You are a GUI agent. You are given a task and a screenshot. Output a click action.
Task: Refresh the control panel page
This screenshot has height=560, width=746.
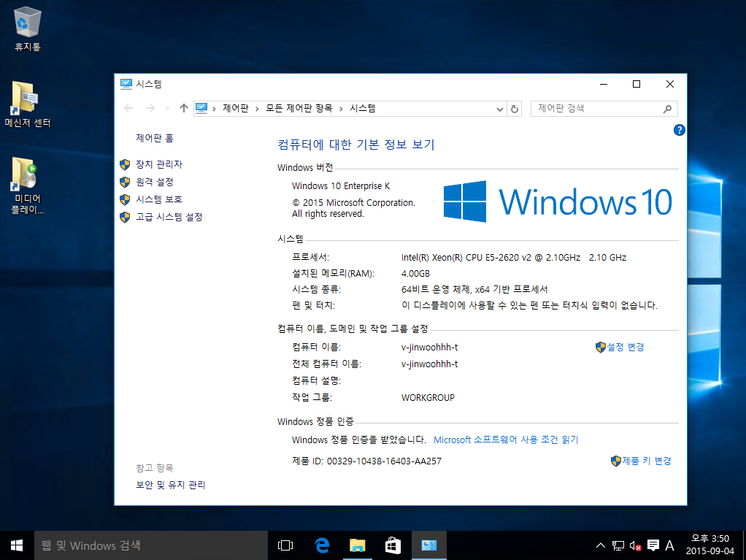click(x=515, y=109)
